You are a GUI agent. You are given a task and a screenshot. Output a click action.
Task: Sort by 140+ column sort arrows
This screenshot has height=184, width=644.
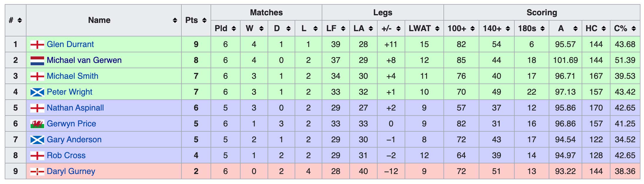click(508, 29)
